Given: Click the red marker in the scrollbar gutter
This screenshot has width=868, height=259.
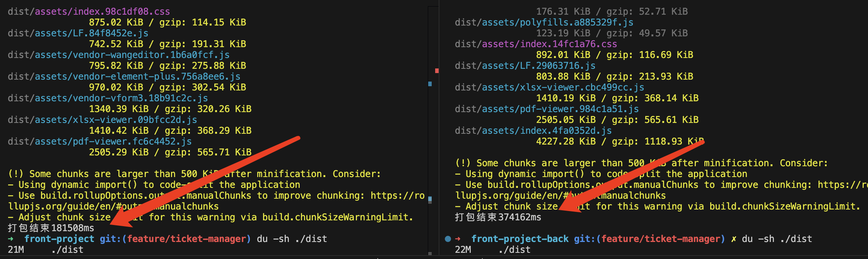Looking at the screenshot, I should pos(437,71).
